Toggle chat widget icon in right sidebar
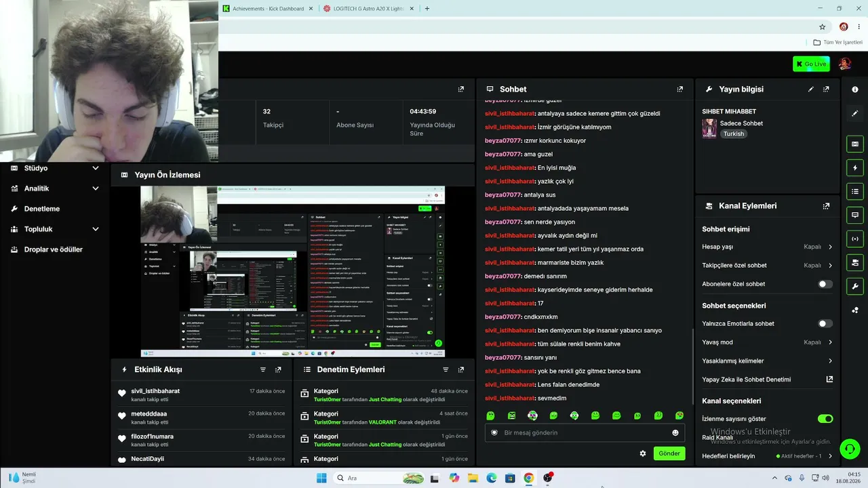The width and height of the screenshot is (868, 488). 855,215
